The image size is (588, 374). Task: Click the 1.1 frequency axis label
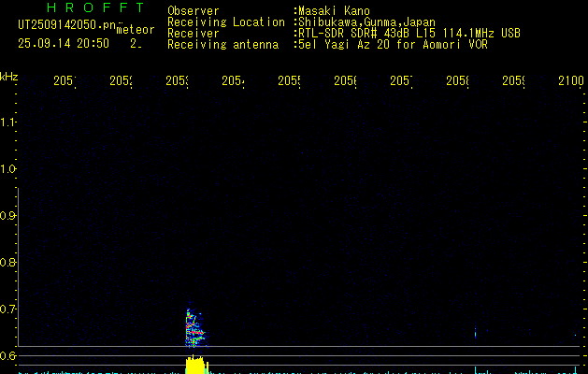coord(7,122)
